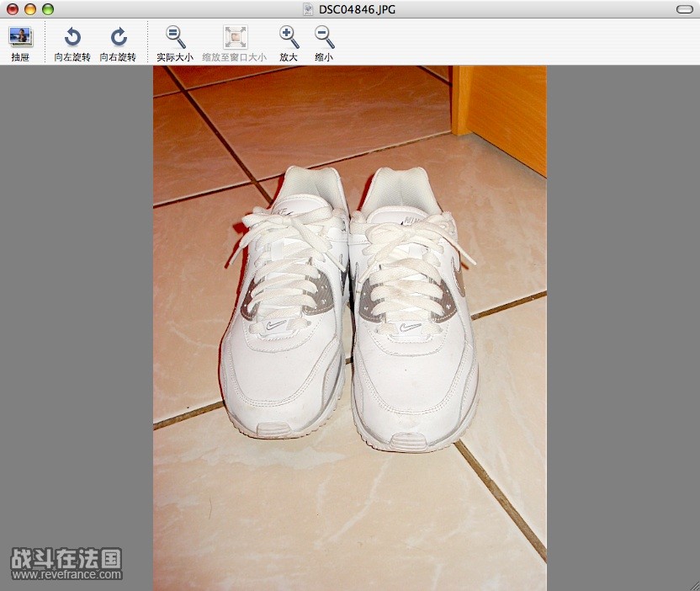
Task: Toggle toolbar with the pill button
Action: point(684,9)
